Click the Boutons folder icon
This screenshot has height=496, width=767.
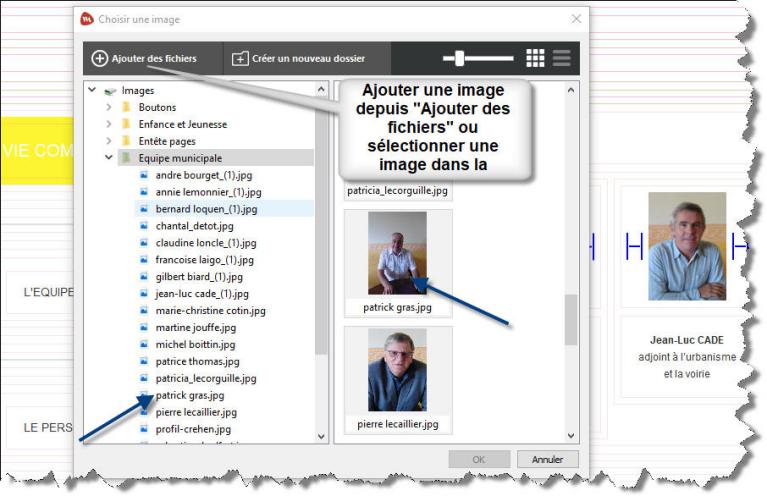tap(126, 107)
